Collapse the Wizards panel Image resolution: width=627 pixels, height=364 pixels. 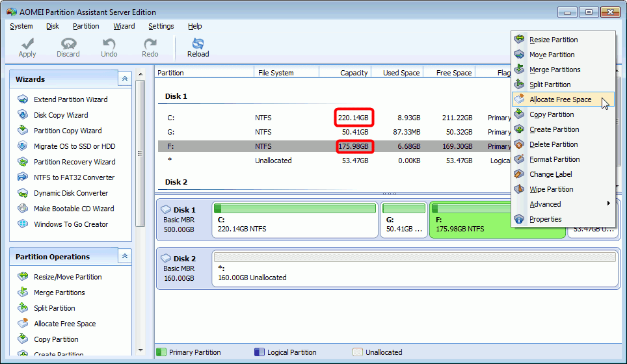pyautogui.click(x=125, y=79)
